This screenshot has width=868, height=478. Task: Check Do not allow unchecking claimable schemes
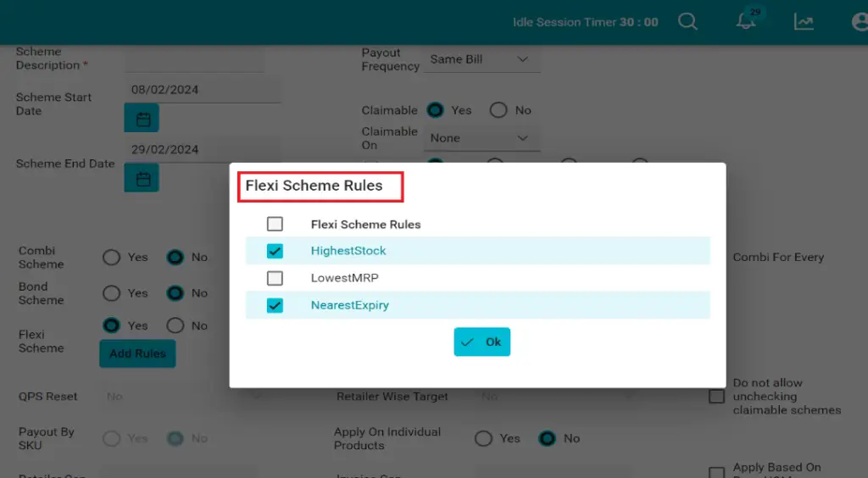click(716, 397)
